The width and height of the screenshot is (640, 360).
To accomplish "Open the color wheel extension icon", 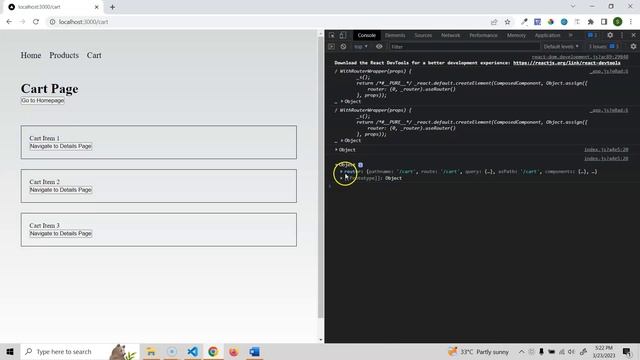I will (551, 22).
